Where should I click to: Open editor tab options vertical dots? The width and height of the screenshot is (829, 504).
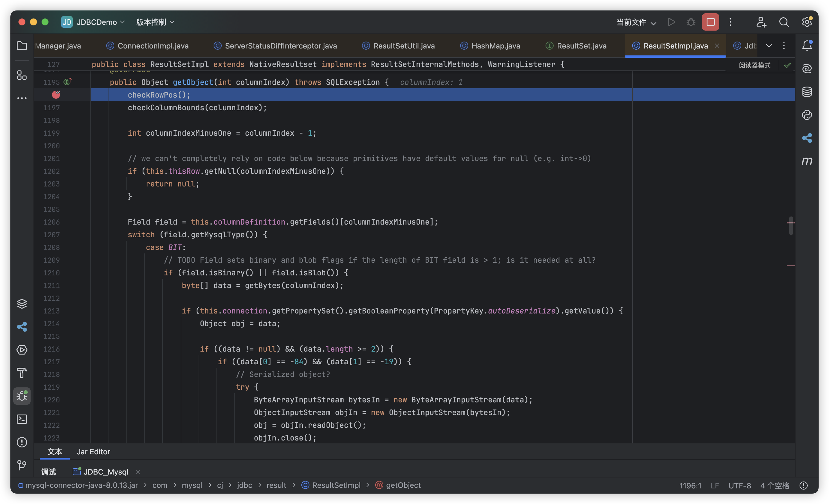(x=784, y=46)
